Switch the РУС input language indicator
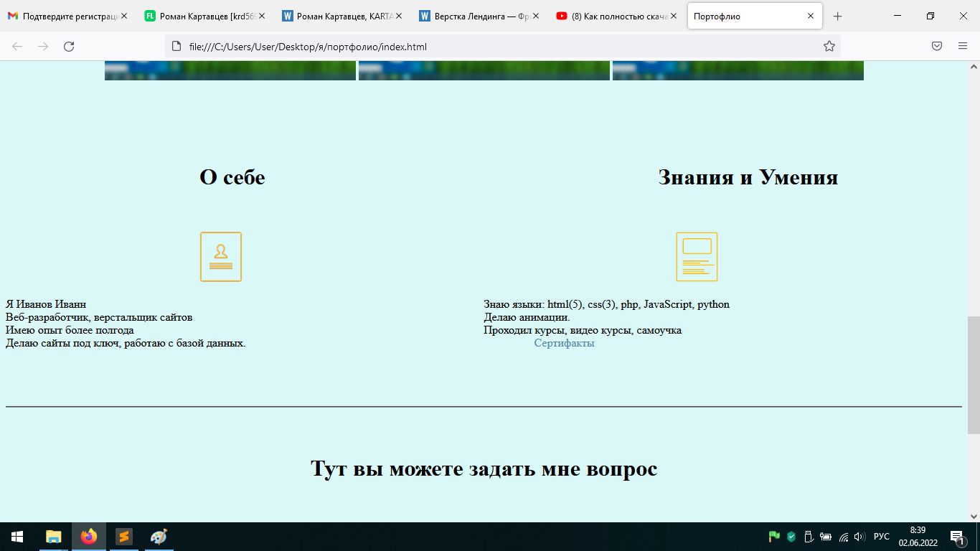This screenshot has width=980, height=551. pyautogui.click(x=882, y=537)
